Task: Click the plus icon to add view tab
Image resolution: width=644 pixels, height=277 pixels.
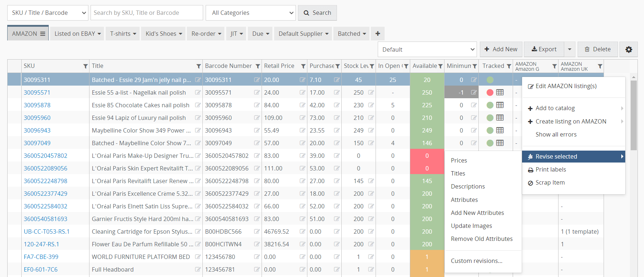Action: click(378, 34)
